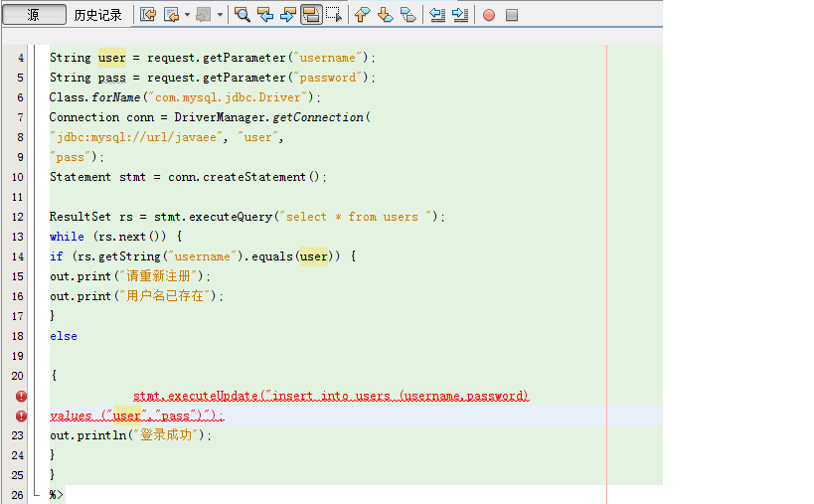Click the "请重新注册" string
The image size is (814, 504).
click(x=158, y=276)
